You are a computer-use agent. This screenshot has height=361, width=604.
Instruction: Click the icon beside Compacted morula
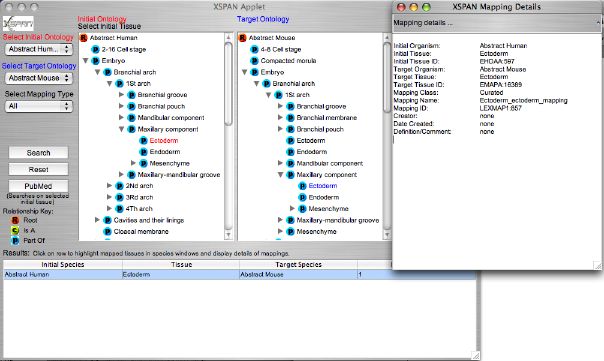[x=254, y=61]
